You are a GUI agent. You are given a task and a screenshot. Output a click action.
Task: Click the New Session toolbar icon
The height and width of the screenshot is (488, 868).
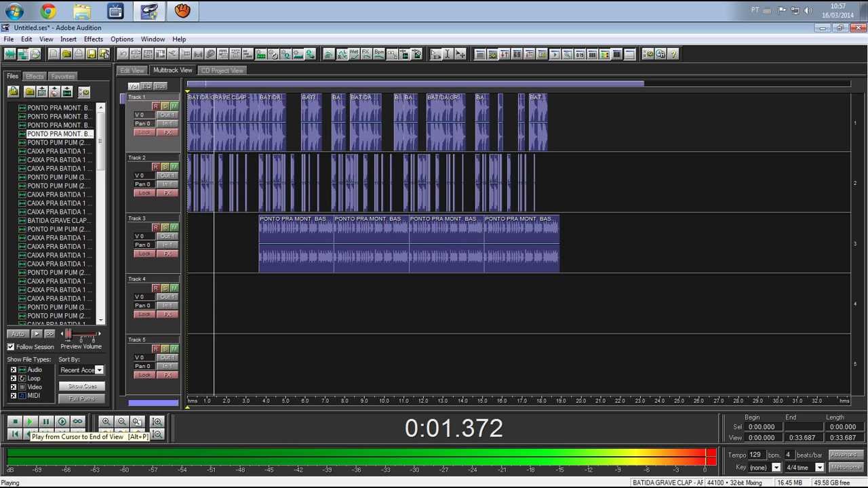[x=54, y=54]
